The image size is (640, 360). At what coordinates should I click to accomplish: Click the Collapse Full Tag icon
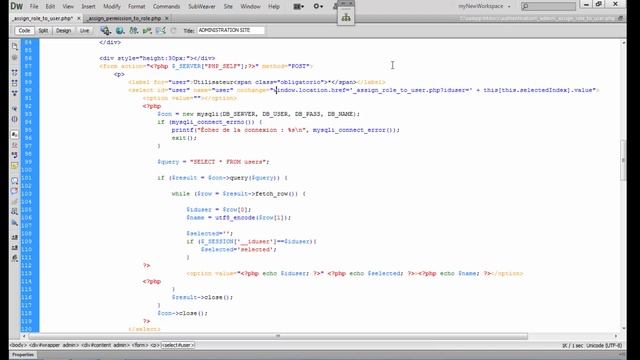[x=15, y=72]
